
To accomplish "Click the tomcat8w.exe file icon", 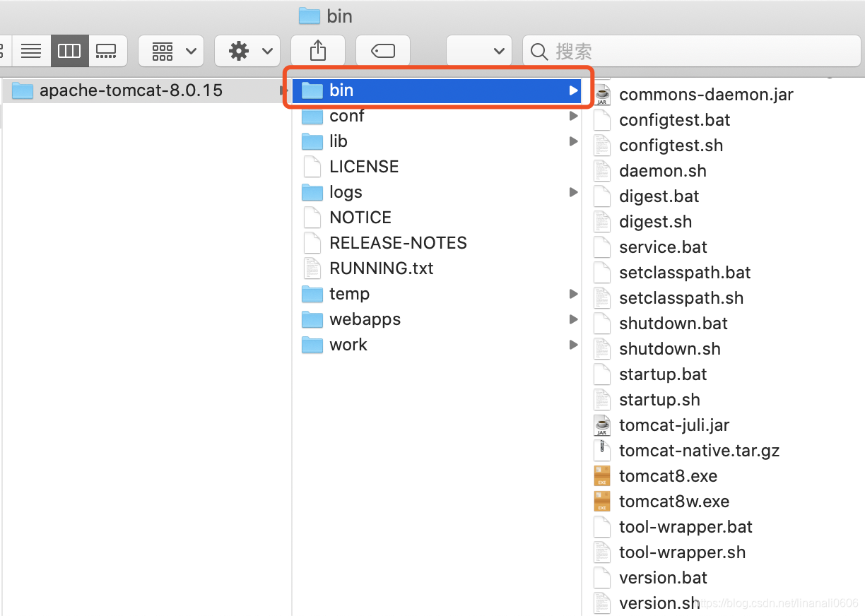I will pyautogui.click(x=602, y=502).
